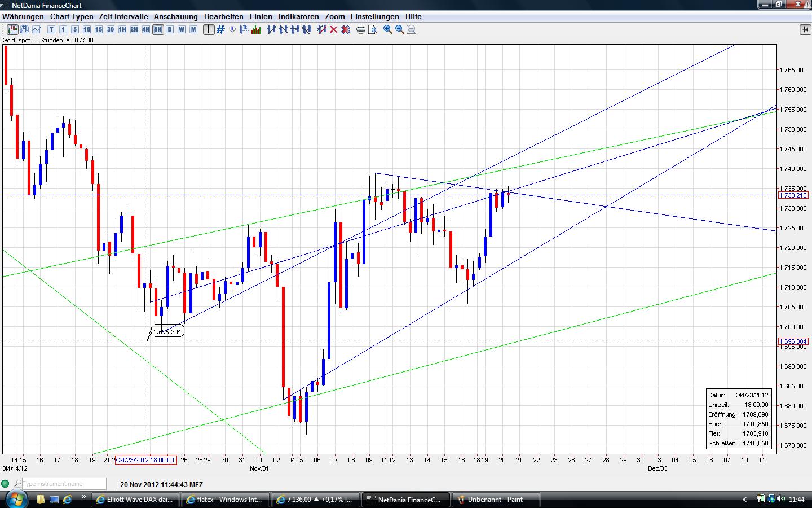
Task: Open print preview icon
Action: 373,30
